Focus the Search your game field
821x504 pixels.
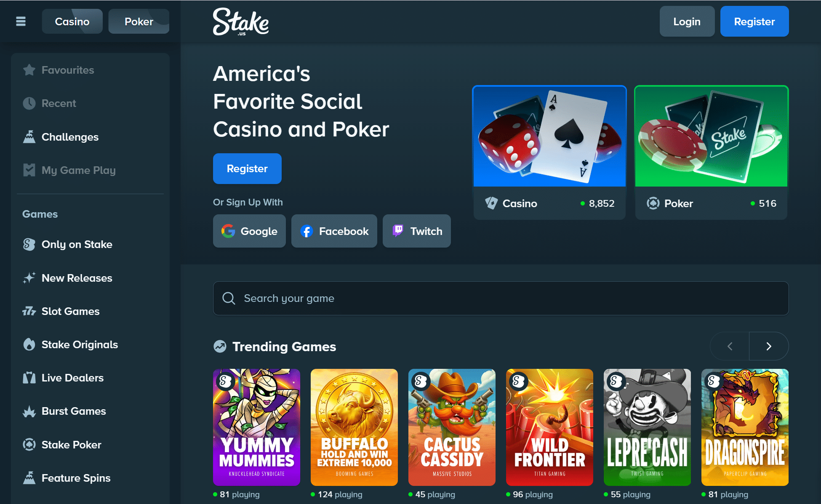(501, 298)
